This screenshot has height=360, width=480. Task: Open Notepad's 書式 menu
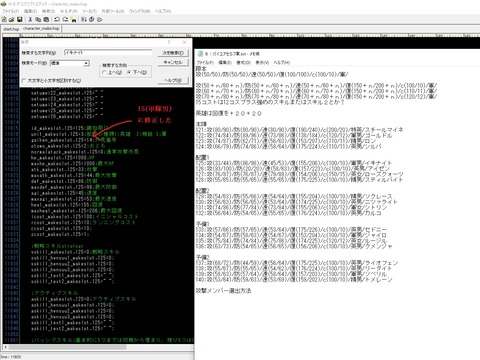coord(243,62)
